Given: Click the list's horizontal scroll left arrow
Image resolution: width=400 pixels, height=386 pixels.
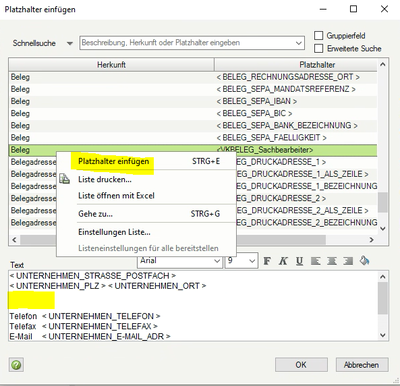Looking at the screenshot, I should point(14,240).
